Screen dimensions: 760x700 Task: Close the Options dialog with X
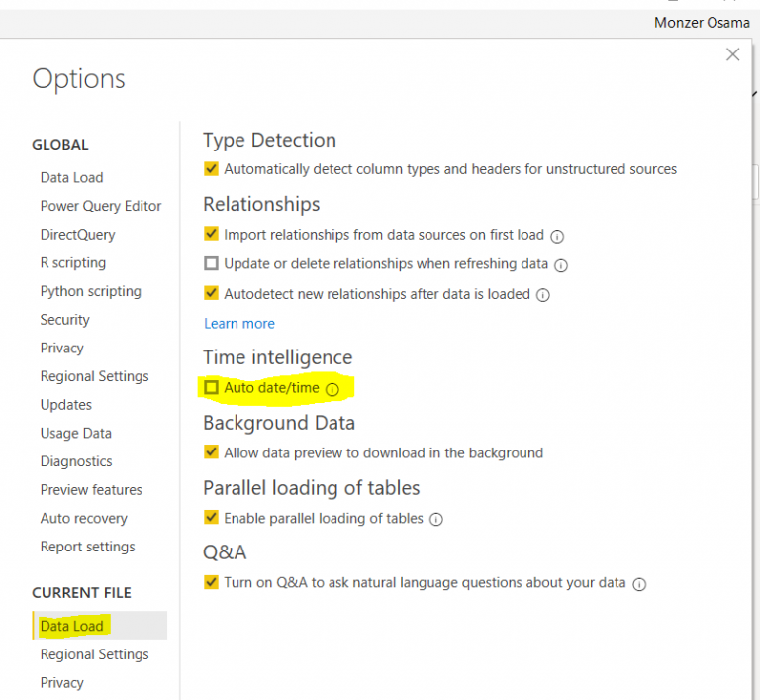point(732,55)
